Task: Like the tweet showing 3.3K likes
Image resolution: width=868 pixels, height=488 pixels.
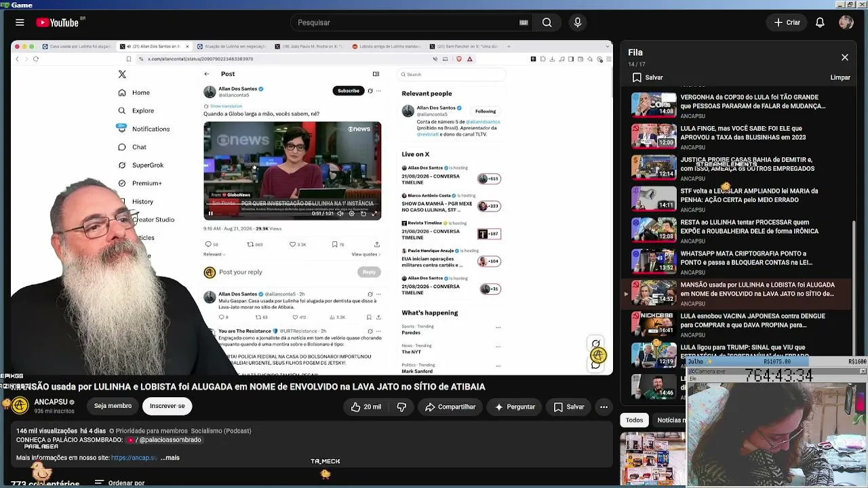Action: 298,244
